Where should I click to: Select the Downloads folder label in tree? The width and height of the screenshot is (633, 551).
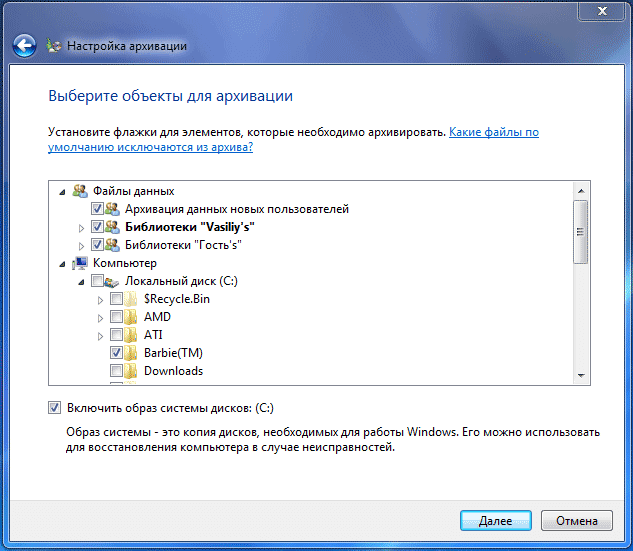pyautogui.click(x=173, y=371)
